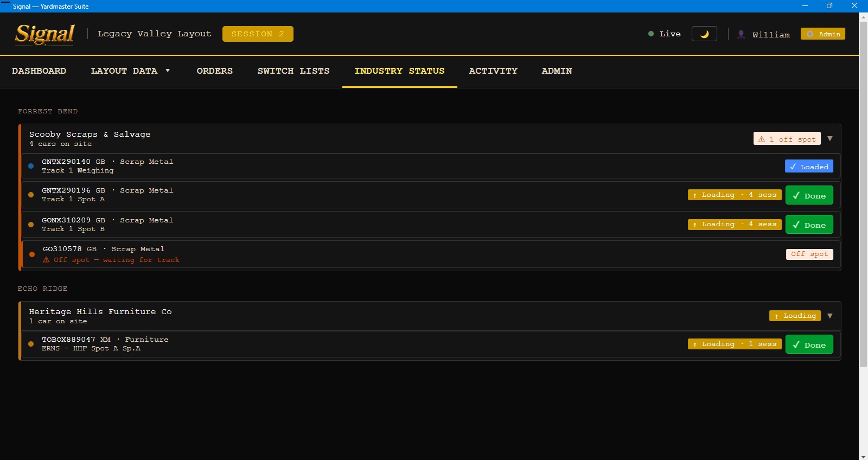The image size is (868, 460).
Task: Click orange status dot for GNTX290196
Action: (31, 195)
